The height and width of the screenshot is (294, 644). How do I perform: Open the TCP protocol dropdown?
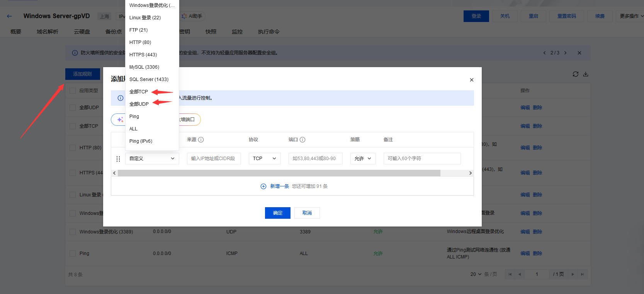click(265, 159)
